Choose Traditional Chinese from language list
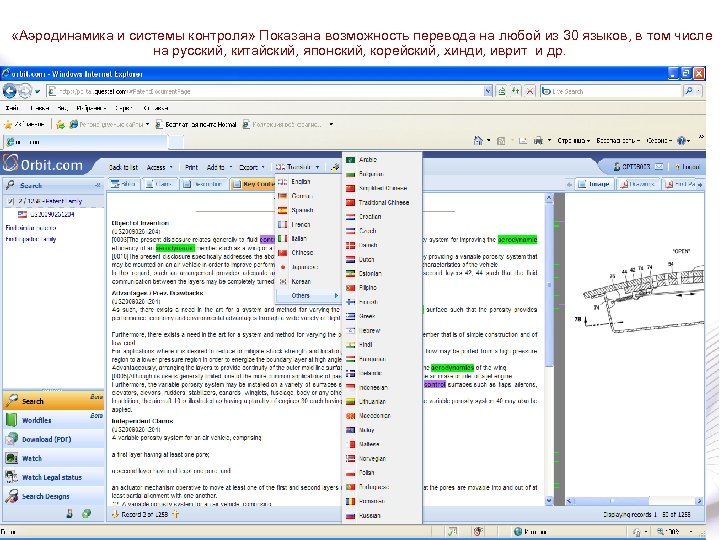 (x=382, y=202)
